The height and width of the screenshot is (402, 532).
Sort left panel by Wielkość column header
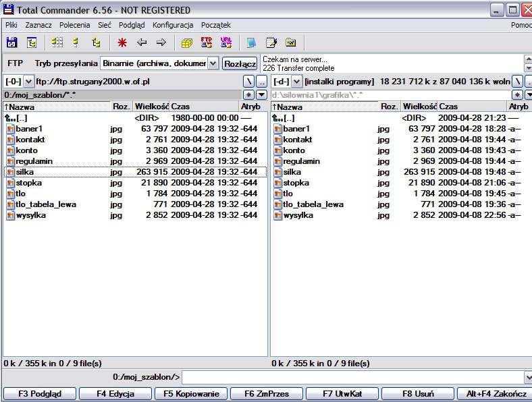click(151, 107)
